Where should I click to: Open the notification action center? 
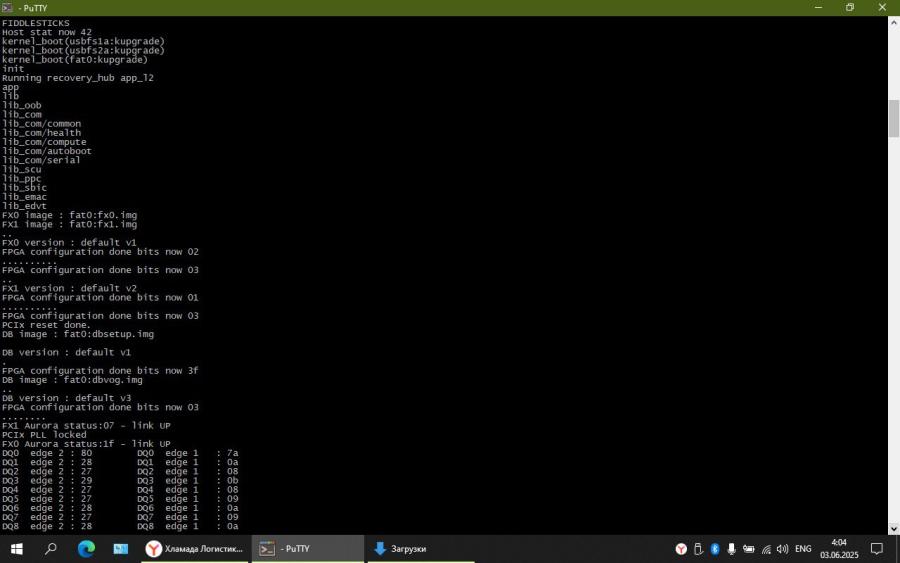point(876,549)
